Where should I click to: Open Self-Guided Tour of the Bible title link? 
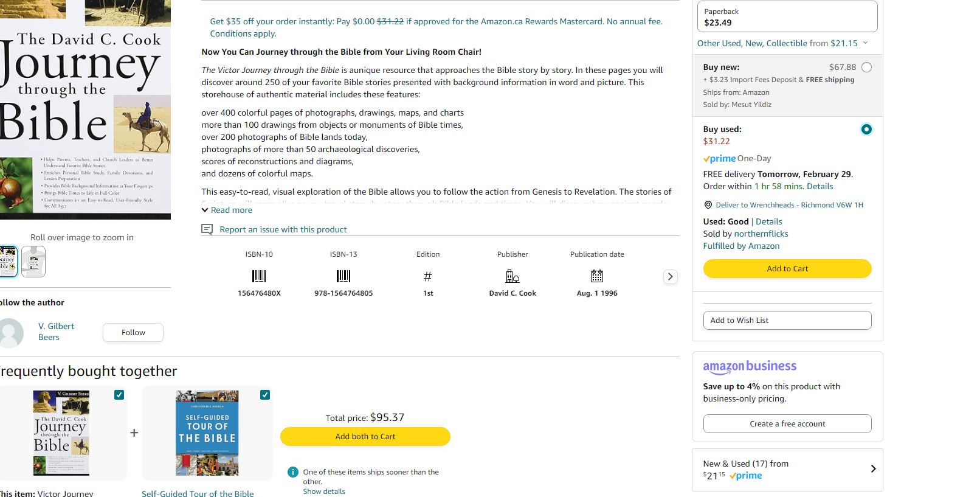pos(198,493)
